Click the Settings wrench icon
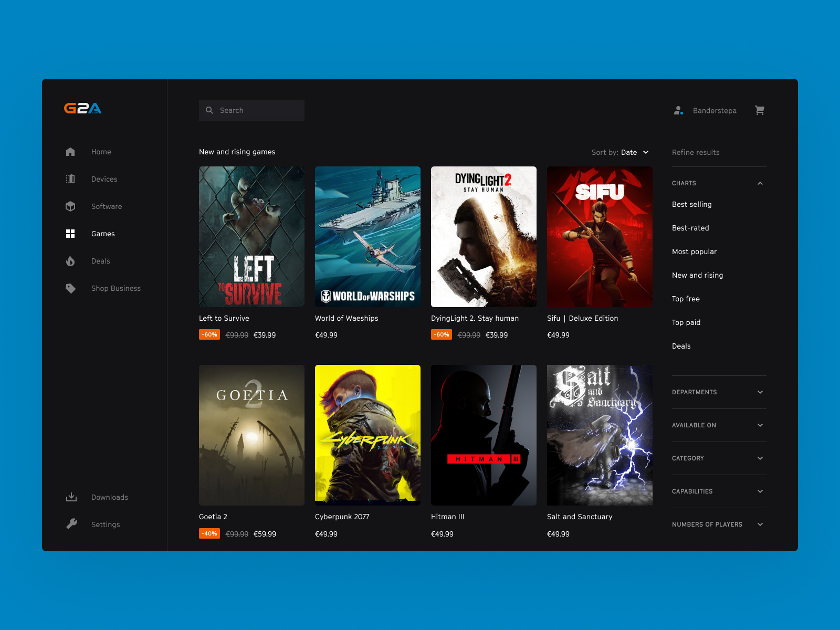This screenshot has height=630, width=840. 70,524
